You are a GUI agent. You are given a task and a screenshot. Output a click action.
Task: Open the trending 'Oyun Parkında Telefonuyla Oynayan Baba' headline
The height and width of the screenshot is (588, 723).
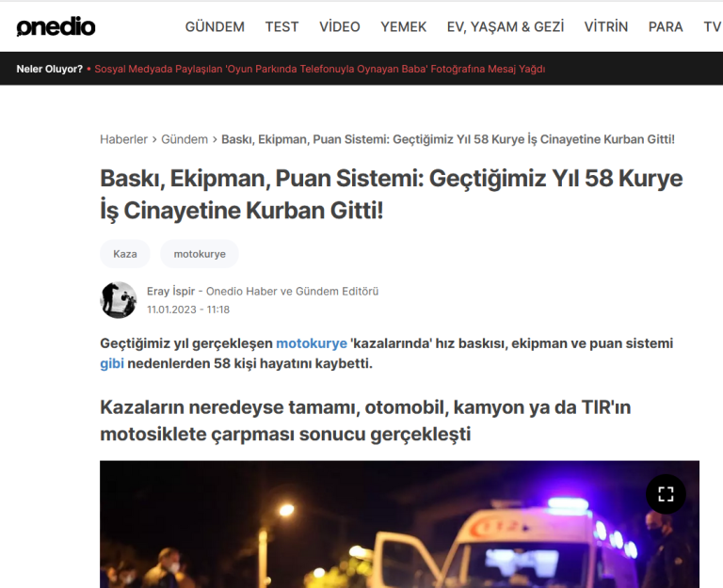coord(319,69)
